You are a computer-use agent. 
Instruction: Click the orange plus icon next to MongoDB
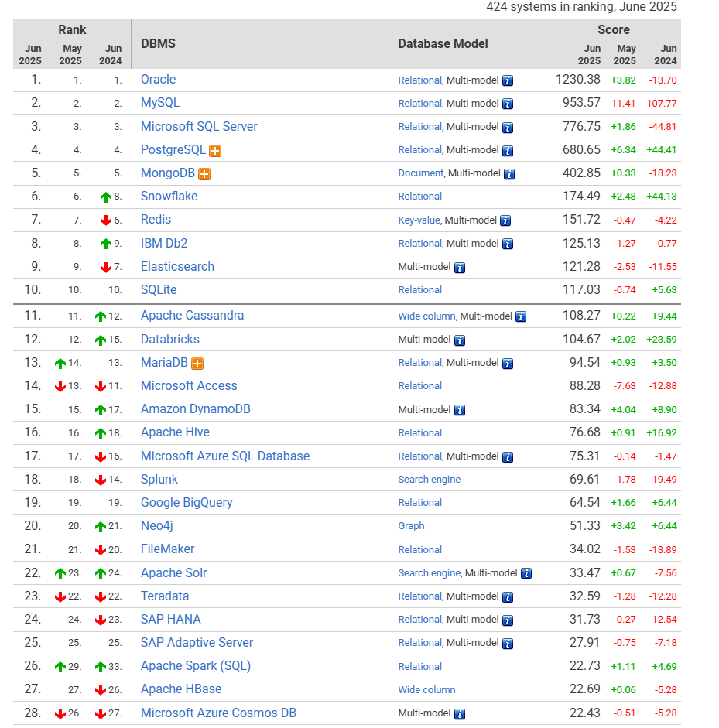[204, 173]
